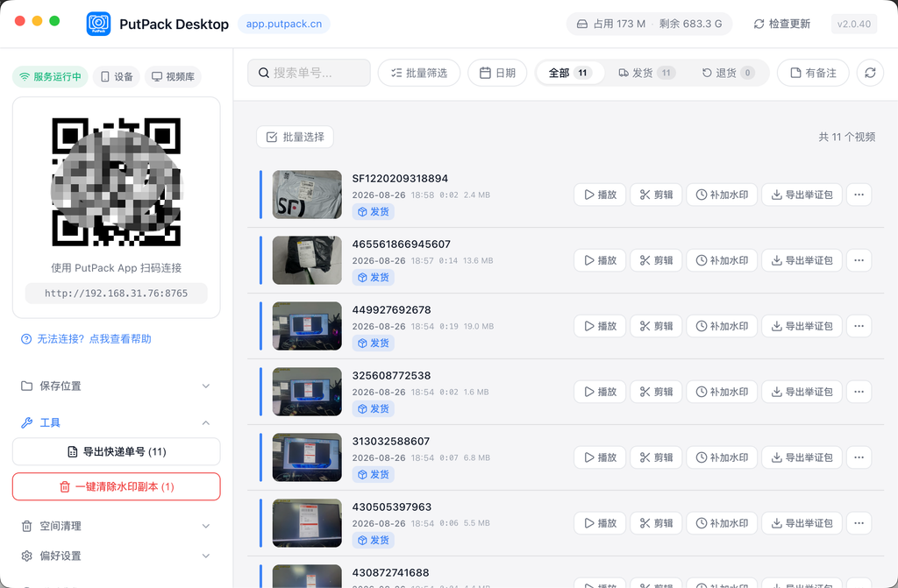Image resolution: width=898 pixels, height=588 pixels.
Task: Click the http://192.168.31.76:8765 address
Action: (x=117, y=294)
